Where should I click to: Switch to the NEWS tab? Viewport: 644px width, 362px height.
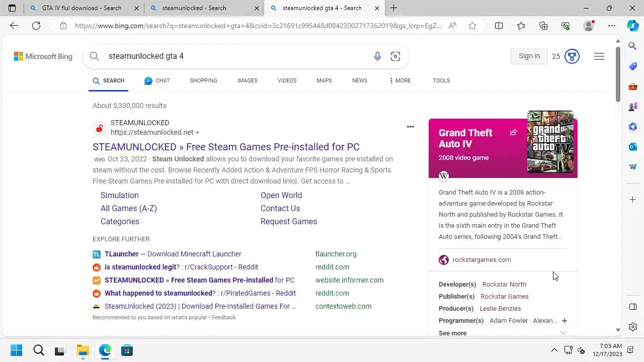click(360, 80)
